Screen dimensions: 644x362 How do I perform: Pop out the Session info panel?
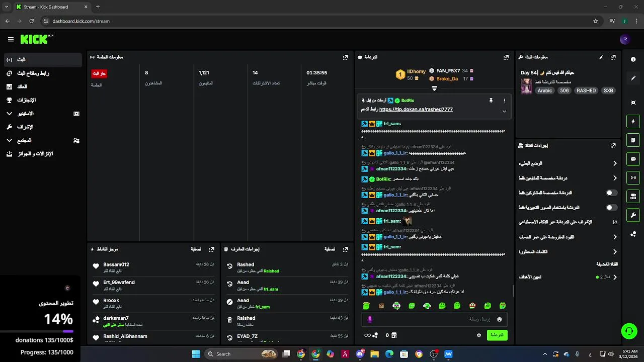coord(345,57)
